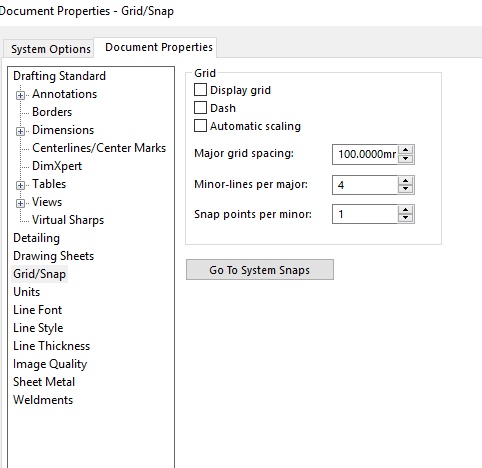The width and height of the screenshot is (482, 468).
Task: Open the Units settings page
Action: [x=27, y=292]
